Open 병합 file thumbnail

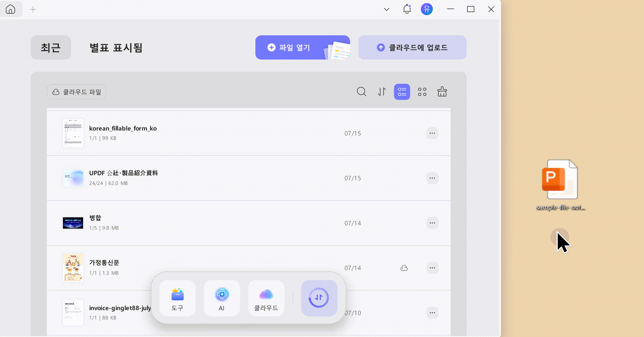click(73, 223)
